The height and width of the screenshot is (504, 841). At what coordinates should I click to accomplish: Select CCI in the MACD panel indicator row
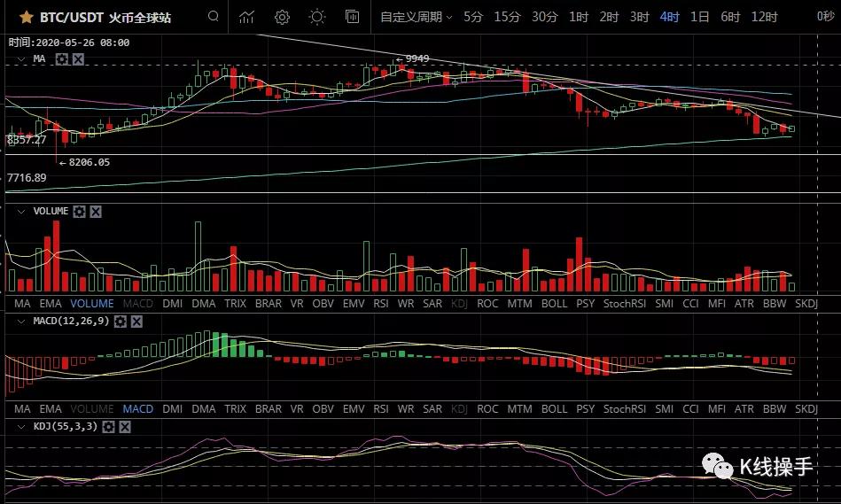(x=691, y=409)
